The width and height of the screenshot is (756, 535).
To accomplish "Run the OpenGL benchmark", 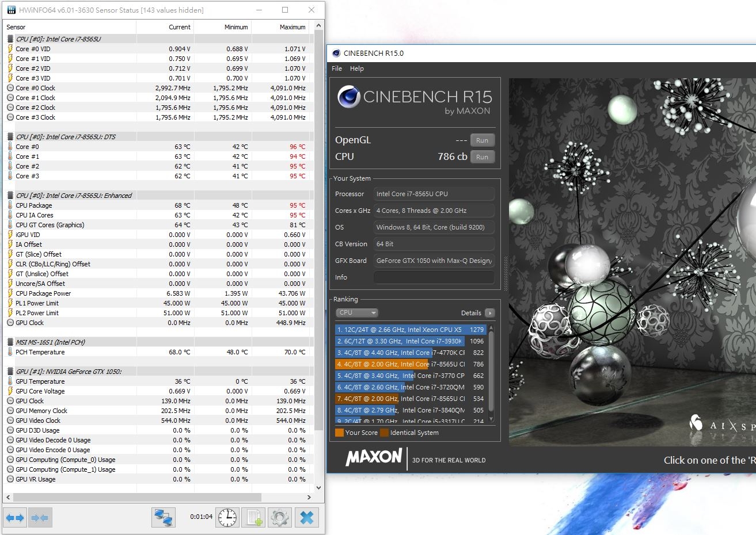I will [482, 140].
